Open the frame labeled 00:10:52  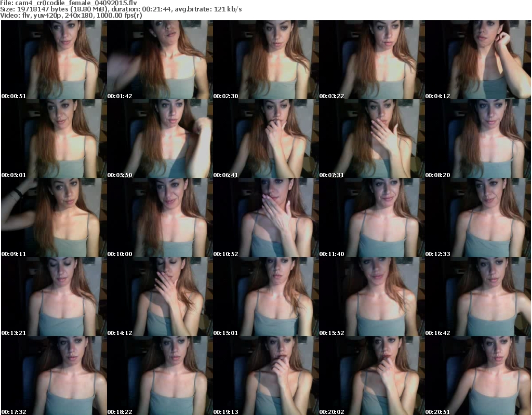coord(265,218)
